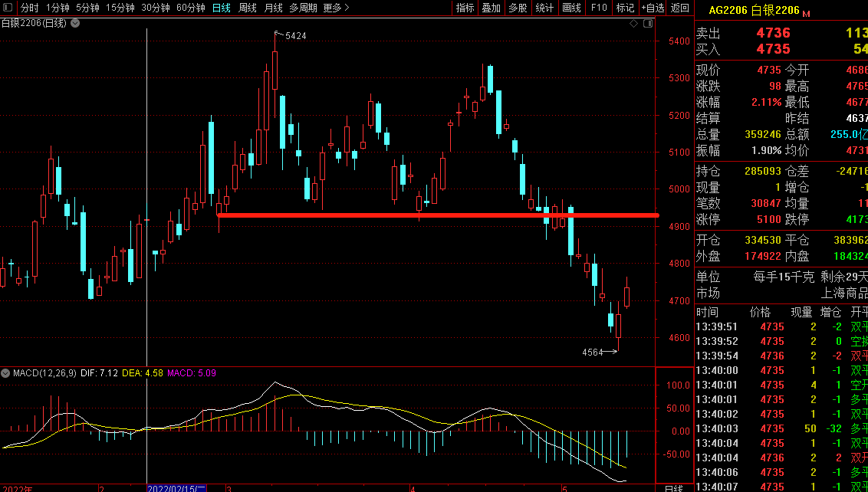Click the 5424 high price label
This screenshot has width=868, height=492.
(296, 36)
